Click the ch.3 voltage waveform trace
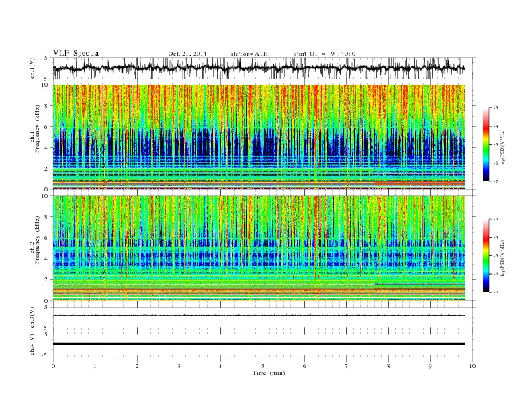 click(x=259, y=316)
